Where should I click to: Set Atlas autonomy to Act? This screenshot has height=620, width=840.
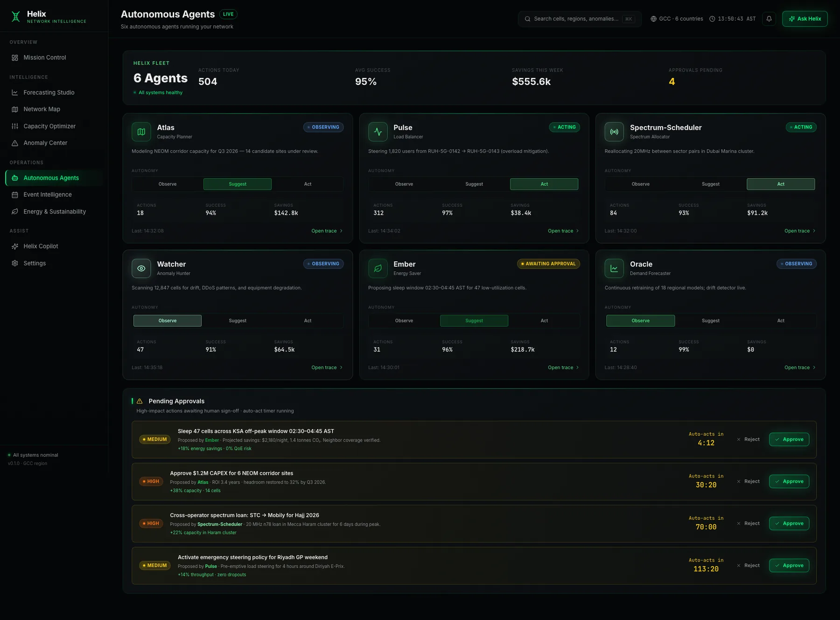308,184
